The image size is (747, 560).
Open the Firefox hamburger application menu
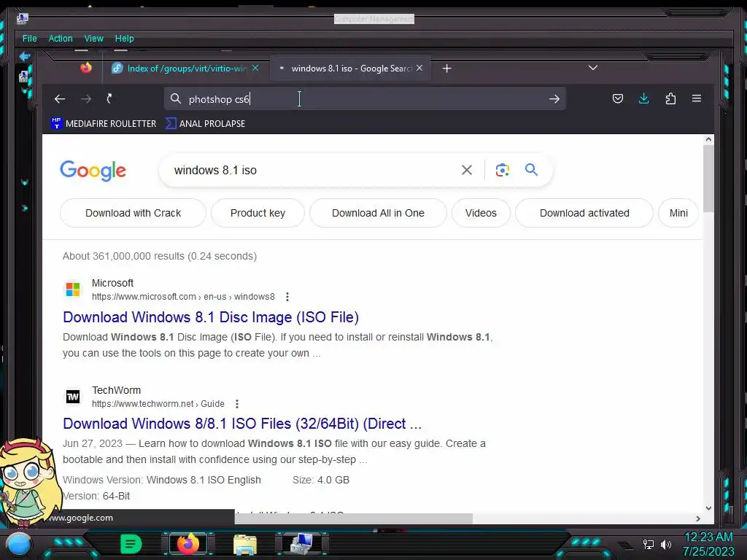(697, 98)
